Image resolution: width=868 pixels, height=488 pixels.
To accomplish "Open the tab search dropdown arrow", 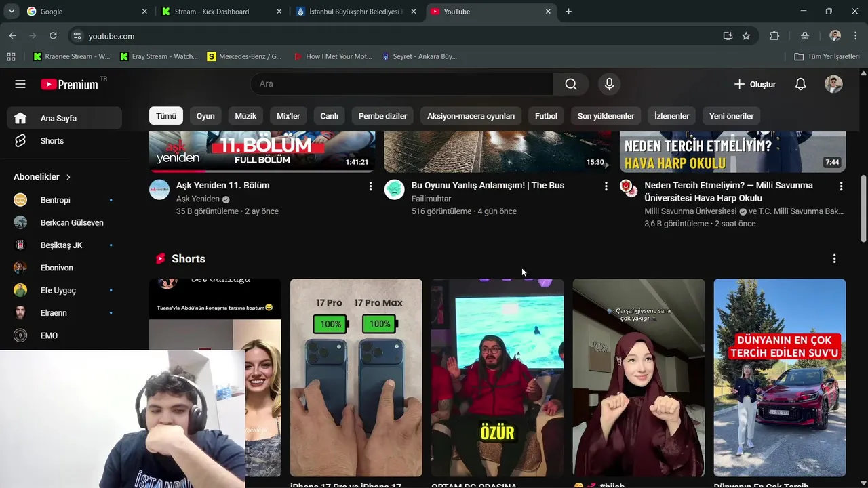I will [12, 12].
